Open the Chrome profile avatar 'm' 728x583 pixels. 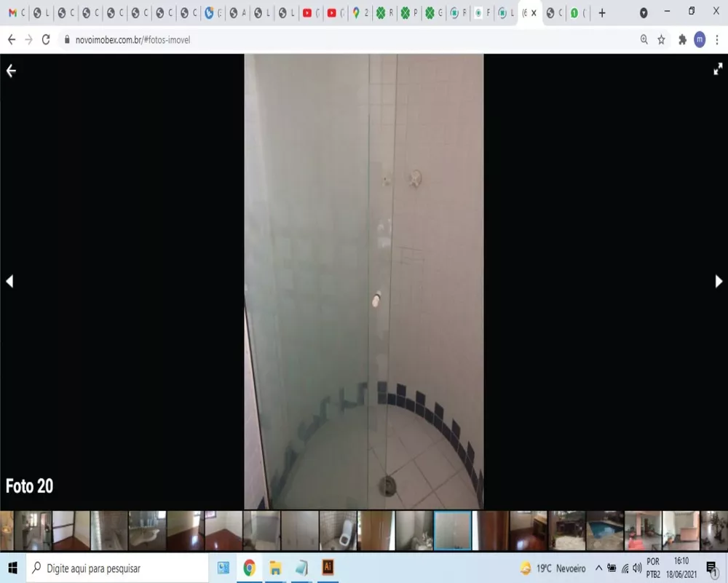pyautogui.click(x=700, y=40)
